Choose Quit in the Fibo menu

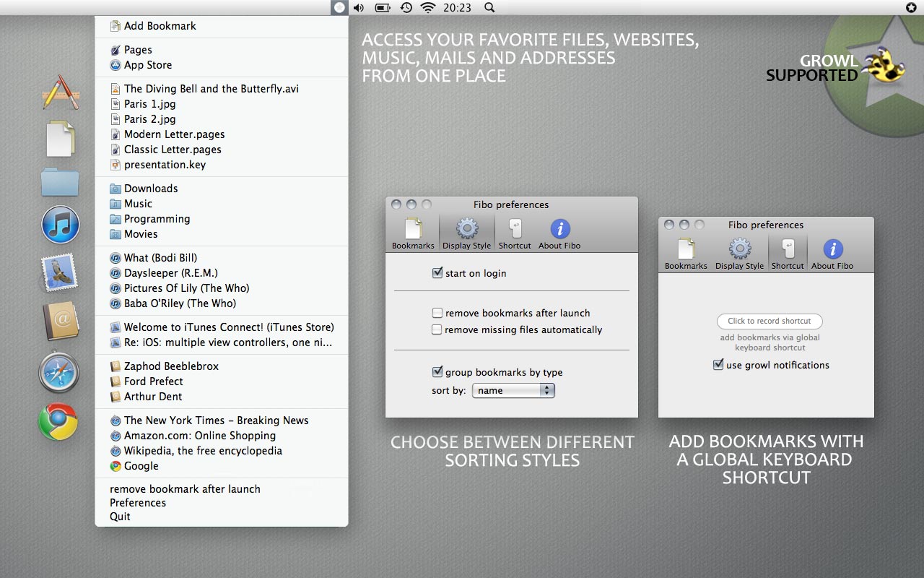click(x=222, y=517)
